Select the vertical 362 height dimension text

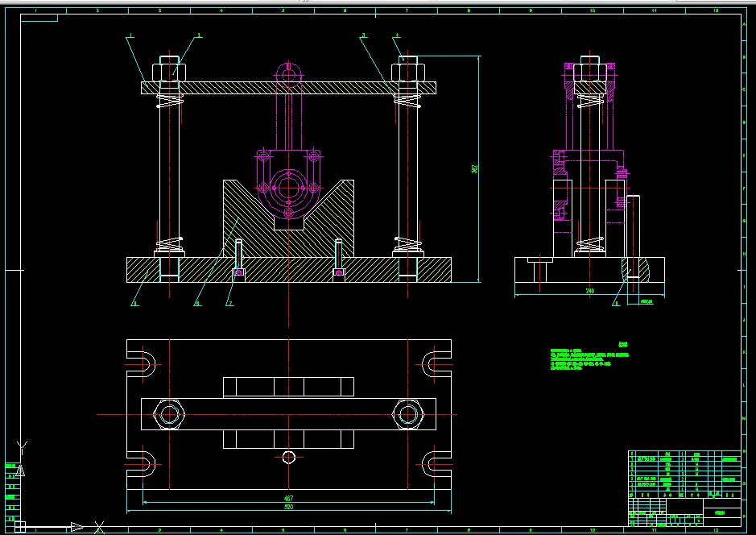tap(475, 169)
